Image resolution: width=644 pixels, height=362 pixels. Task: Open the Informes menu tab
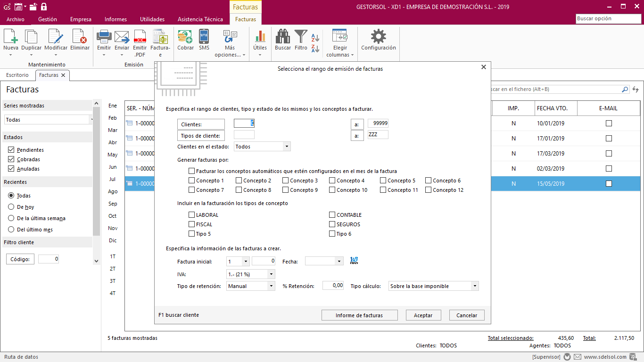[x=116, y=19]
